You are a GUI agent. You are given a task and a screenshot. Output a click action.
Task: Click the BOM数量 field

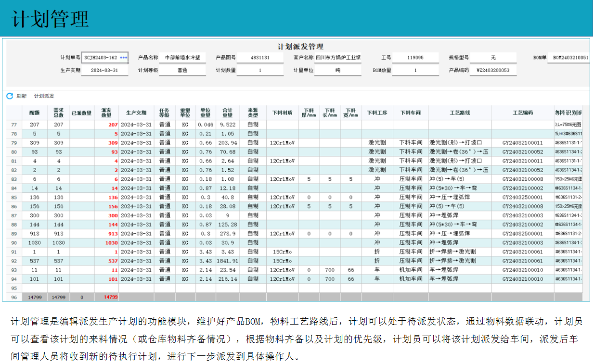pos(415,70)
